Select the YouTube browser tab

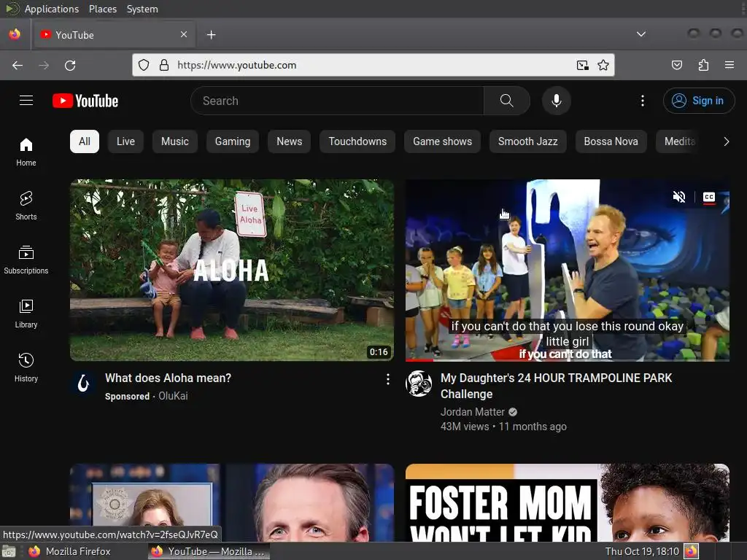coord(114,35)
